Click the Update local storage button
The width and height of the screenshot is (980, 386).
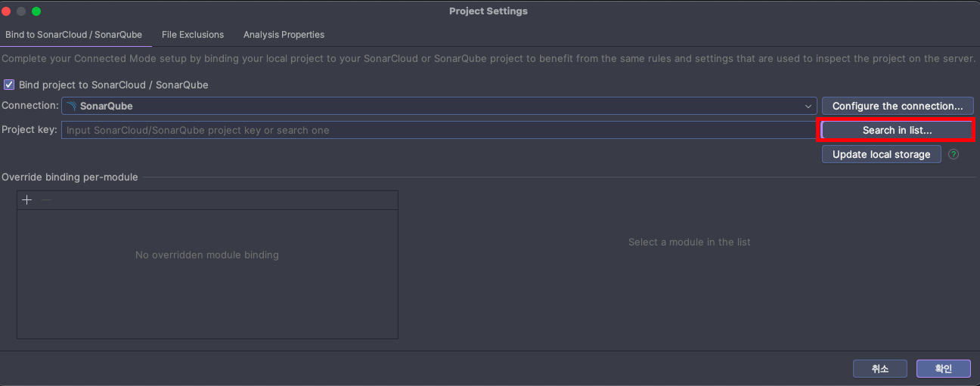click(882, 154)
